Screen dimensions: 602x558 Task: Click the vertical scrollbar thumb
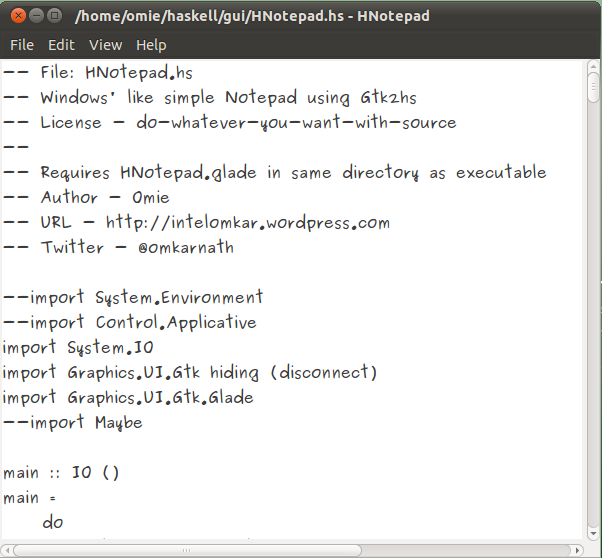[x=593, y=87]
